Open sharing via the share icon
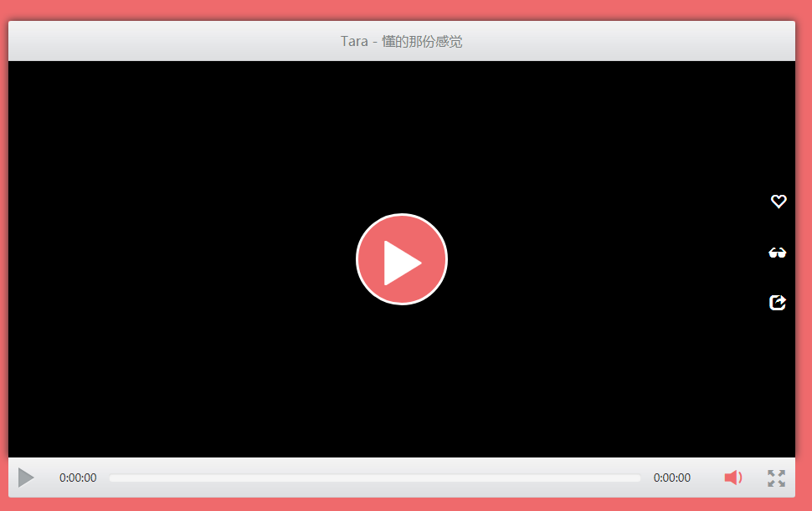 777,303
